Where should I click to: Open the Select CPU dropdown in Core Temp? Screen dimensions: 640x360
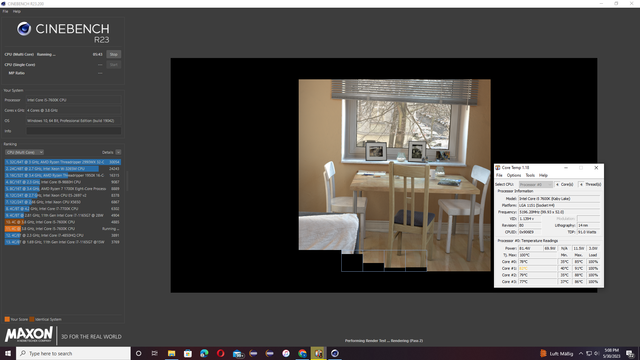click(x=536, y=184)
